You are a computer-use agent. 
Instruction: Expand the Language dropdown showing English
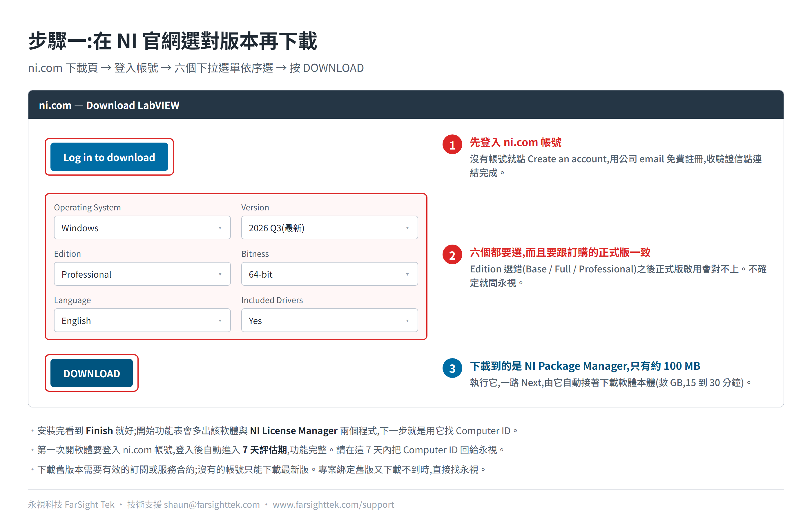click(x=142, y=320)
